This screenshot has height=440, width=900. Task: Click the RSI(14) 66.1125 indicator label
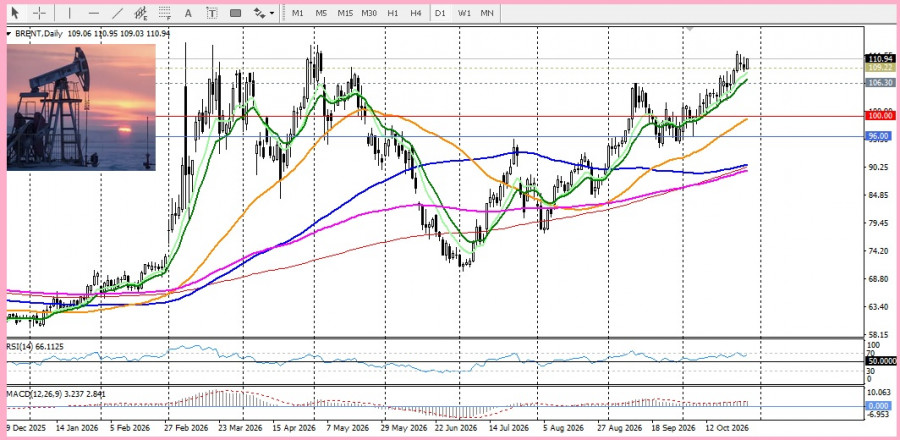pyautogui.click(x=36, y=346)
